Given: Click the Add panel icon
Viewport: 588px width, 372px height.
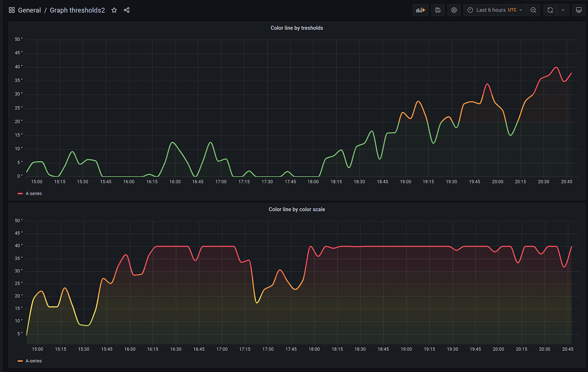Looking at the screenshot, I should 420,10.
